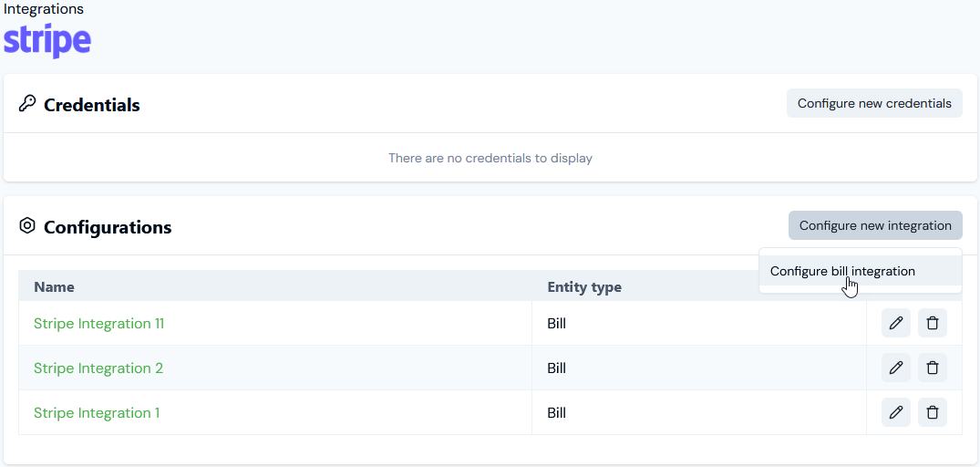Edit Stripe Integration 11 with pencil icon
Viewport: 980px width, 467px height.
[x=895, y=323]
